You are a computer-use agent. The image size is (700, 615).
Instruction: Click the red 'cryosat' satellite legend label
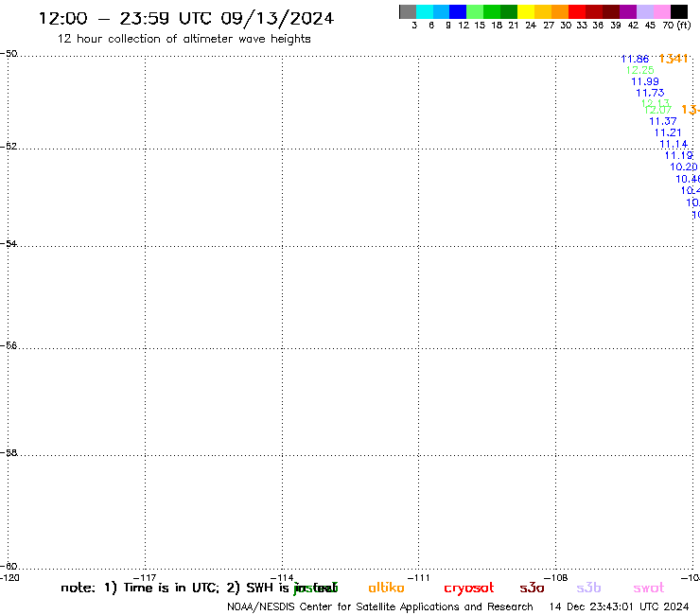[x=469, y=589]
